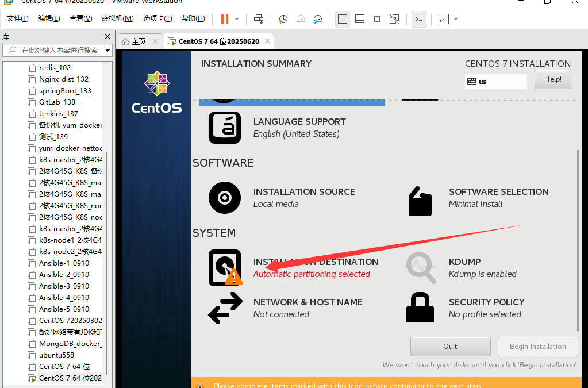Toggle the library sidebar visibility icon
Screen dimensions: 588x388
[x=342, y=19]
